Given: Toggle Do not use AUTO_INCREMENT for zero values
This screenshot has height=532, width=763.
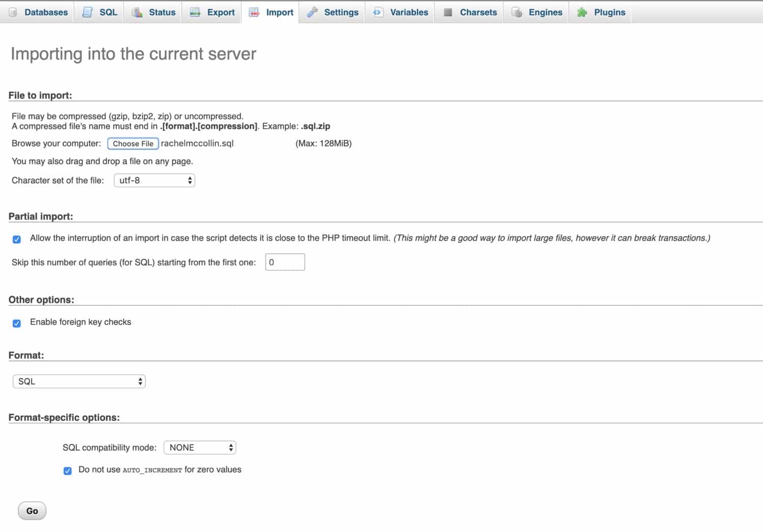Looking at the screenshot, I should tap(68, 470).
